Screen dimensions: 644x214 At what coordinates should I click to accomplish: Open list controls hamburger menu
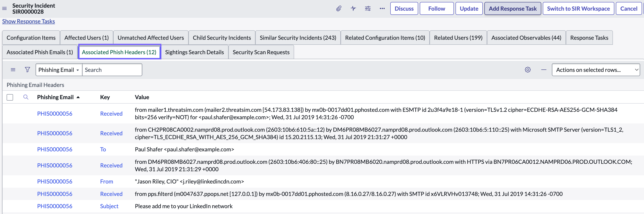click(13, 70)
